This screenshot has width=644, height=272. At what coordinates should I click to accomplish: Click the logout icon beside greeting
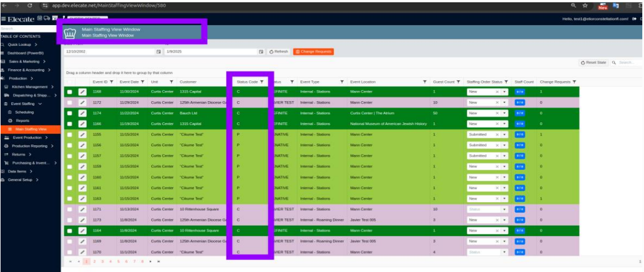click(634, 19)
